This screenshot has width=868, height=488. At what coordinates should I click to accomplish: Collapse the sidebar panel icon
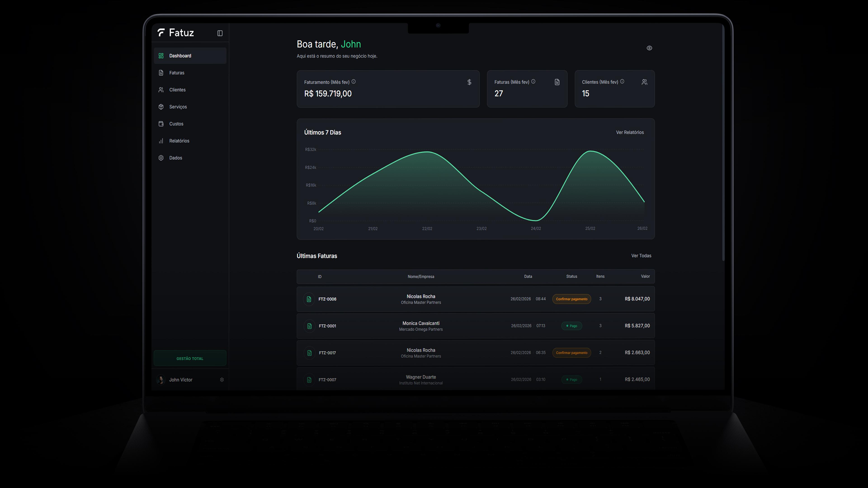(220, 33)
